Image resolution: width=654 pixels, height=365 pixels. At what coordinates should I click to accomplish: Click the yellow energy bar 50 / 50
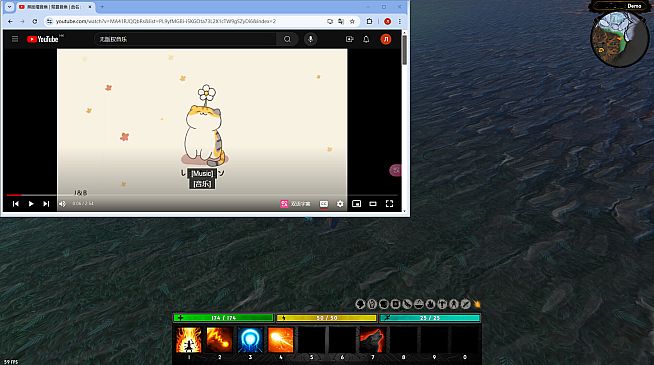point(326,318)
